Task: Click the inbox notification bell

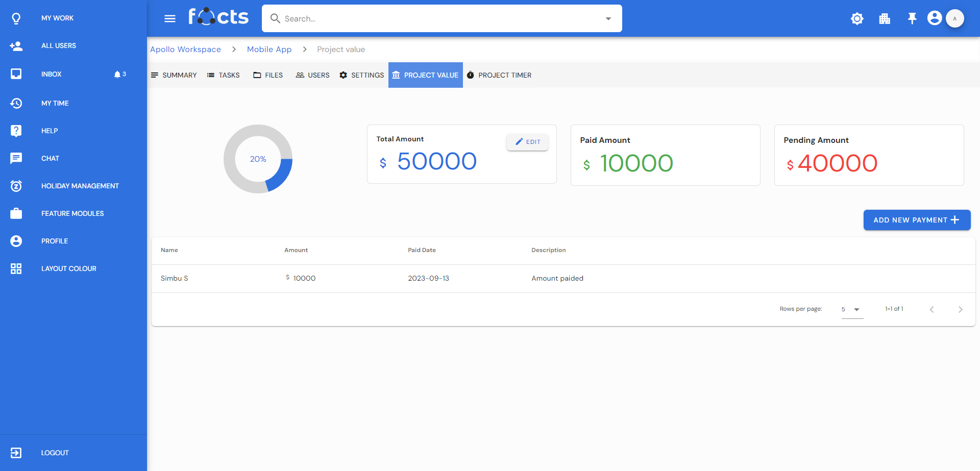Action: click(117, 75)
